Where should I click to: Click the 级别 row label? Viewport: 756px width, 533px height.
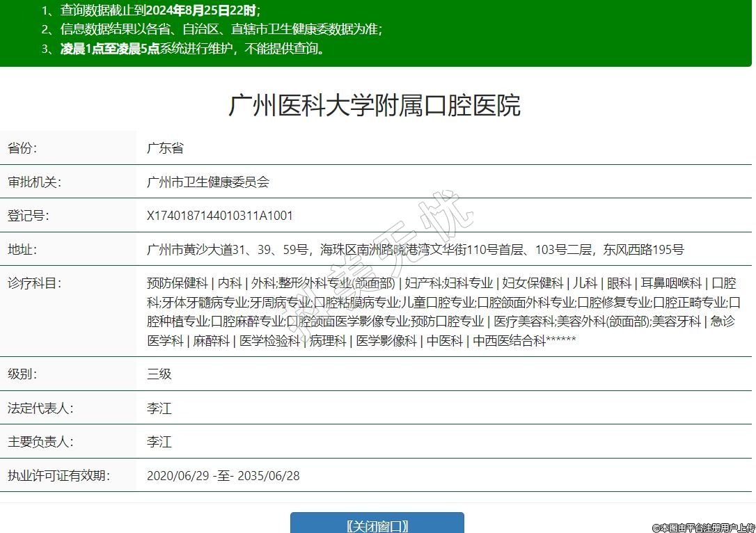22,374
